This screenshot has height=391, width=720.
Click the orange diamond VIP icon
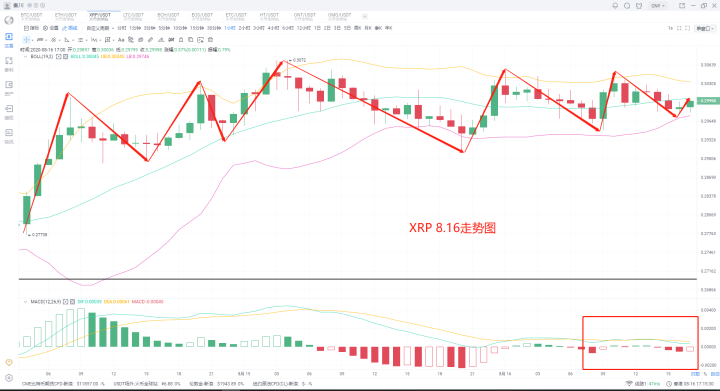[9, 363]
